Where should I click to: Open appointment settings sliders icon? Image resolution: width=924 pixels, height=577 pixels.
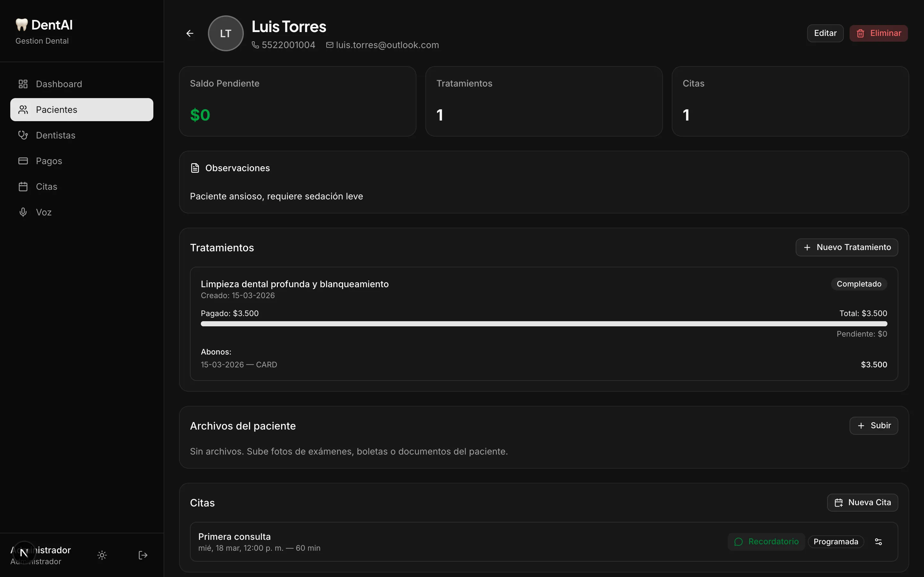pos(878,541)
